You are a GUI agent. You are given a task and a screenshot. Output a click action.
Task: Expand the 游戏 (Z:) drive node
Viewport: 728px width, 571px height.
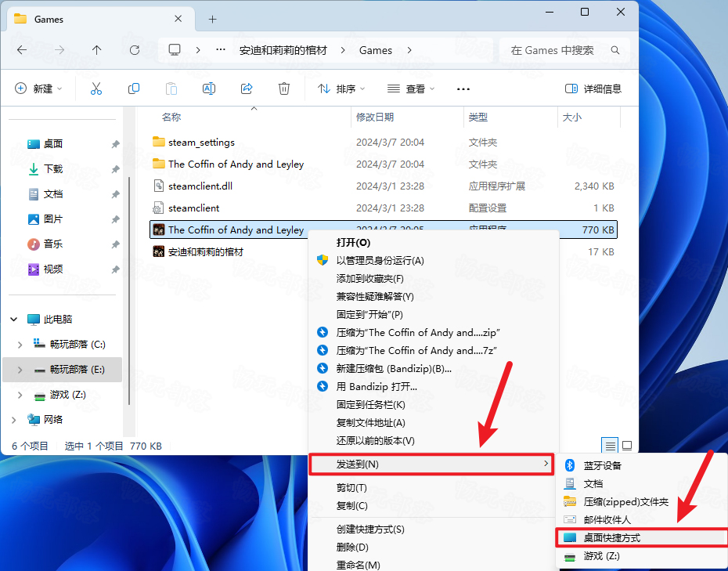(20, 395)
